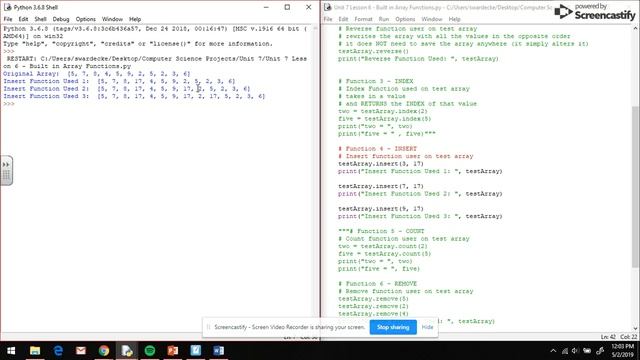Open Debug menu in Python Shell
Screen dimensions: 640x360
61,19
